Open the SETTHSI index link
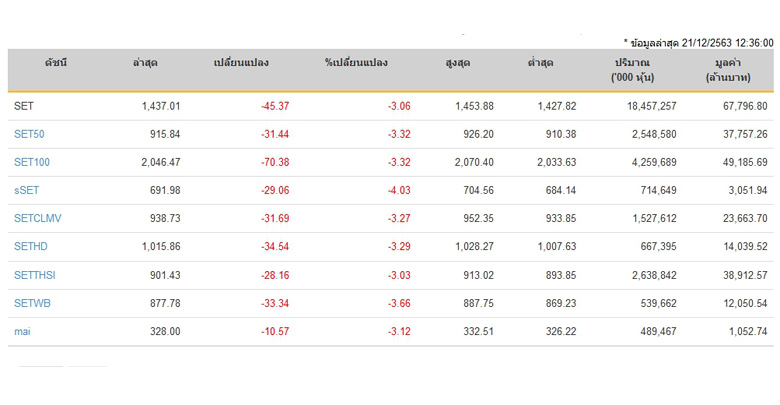 35,274
